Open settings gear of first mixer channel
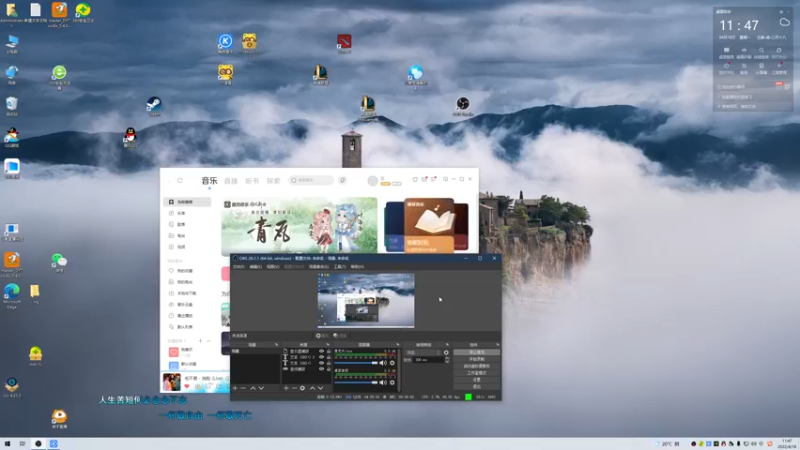The height and width of the screenshot is (450, 800). click(x=392, y=363)
